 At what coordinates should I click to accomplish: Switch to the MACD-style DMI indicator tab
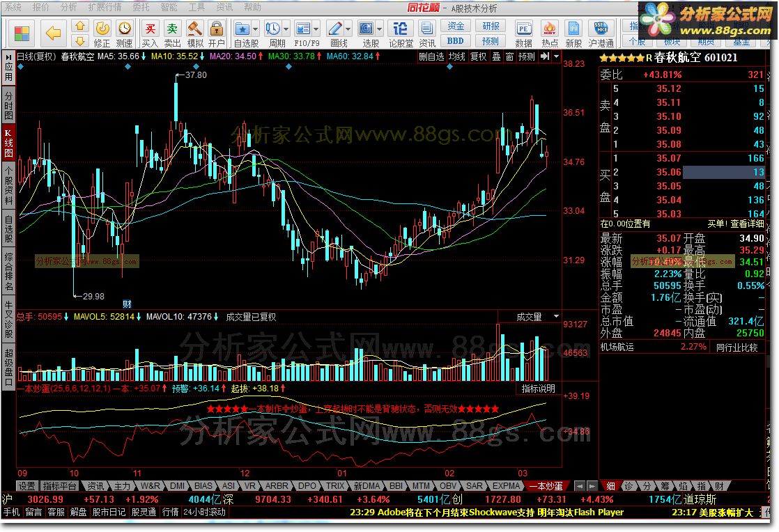(178, 486)
